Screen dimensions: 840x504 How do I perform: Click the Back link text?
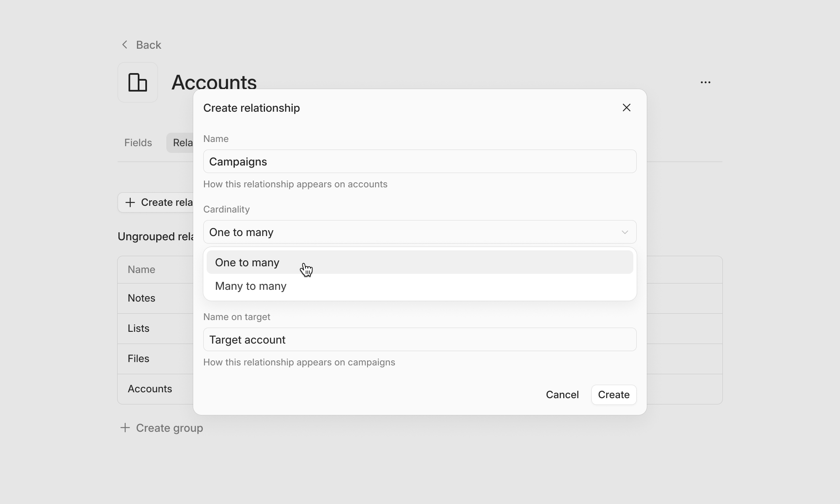coord(148,45)
